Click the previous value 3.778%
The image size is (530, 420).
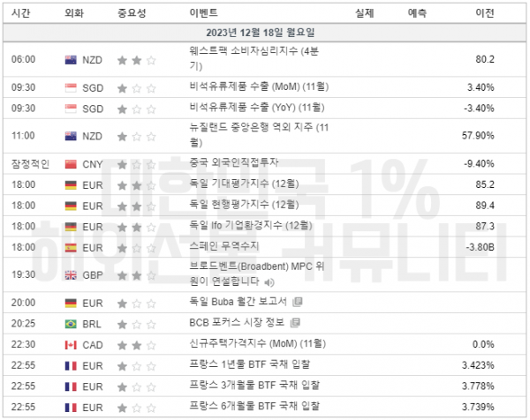tap(478, 386)
